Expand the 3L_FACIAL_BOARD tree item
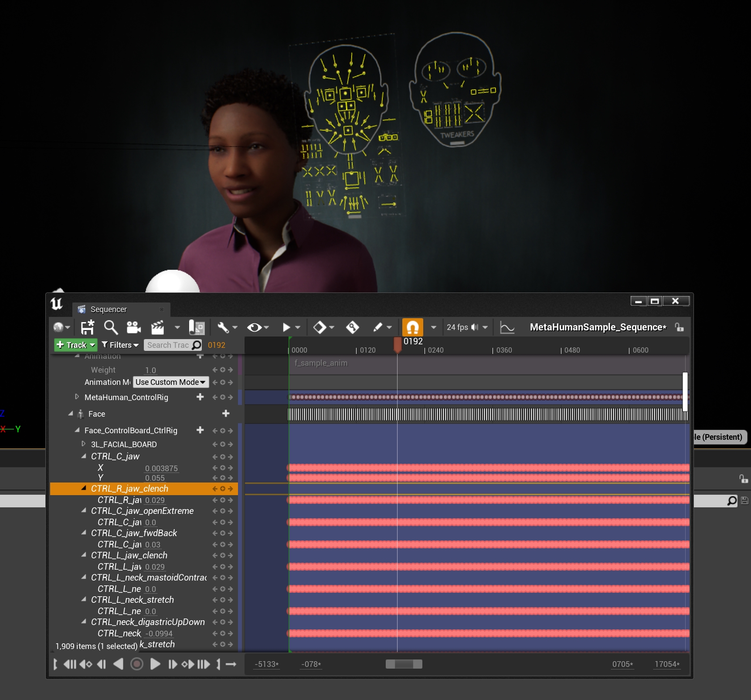Viewport: 751px width, 700px height. click(83, 444)
